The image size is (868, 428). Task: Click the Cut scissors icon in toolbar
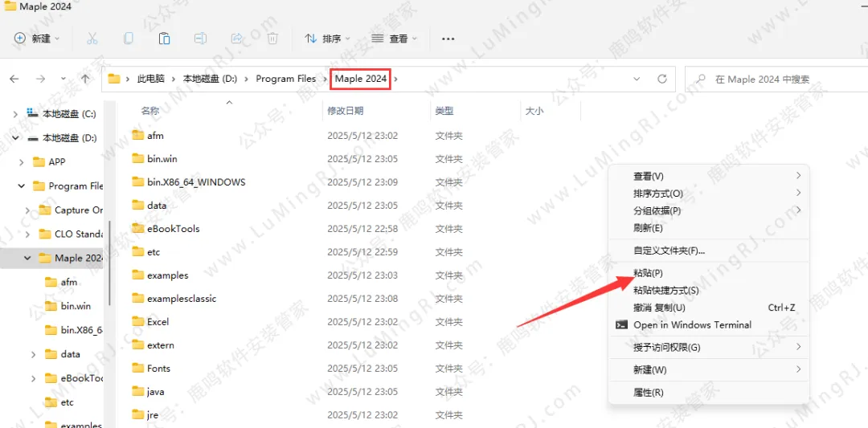click(x=92, y=39)
